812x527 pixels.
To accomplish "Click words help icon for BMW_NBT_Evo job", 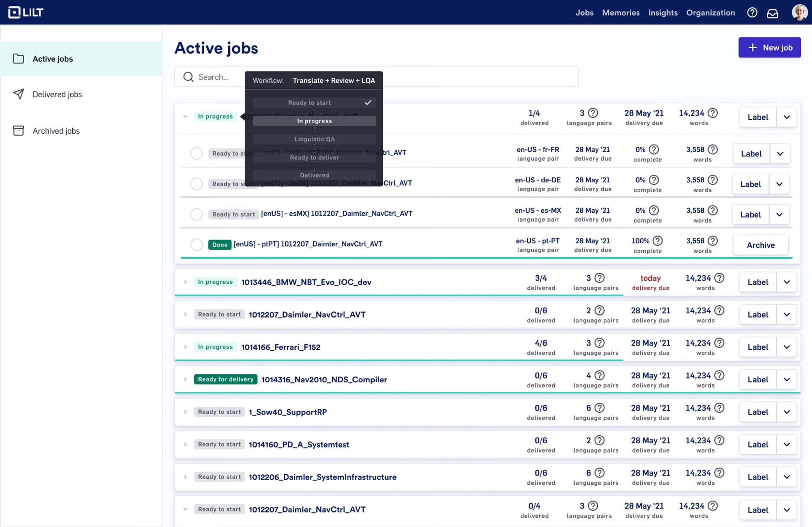I will [719, 278].
